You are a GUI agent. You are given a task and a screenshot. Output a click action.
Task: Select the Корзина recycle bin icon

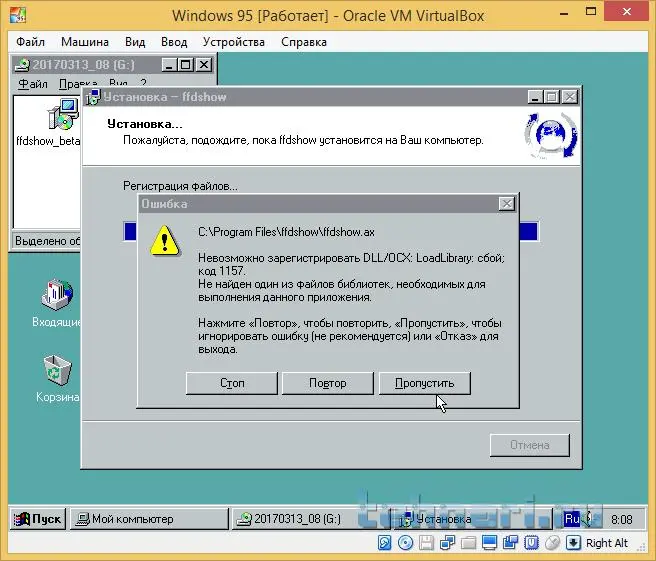[x=57, y=370]
